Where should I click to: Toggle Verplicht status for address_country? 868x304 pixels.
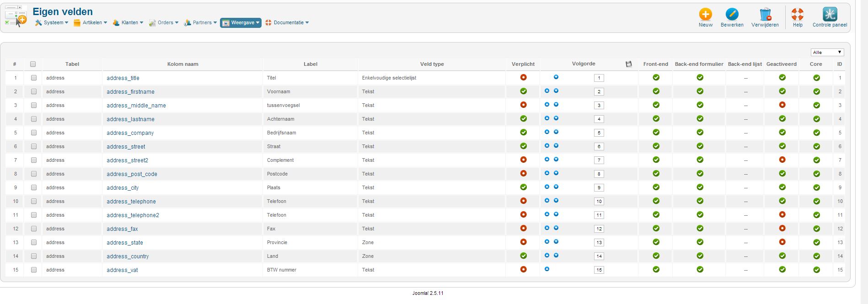[524, 256]
